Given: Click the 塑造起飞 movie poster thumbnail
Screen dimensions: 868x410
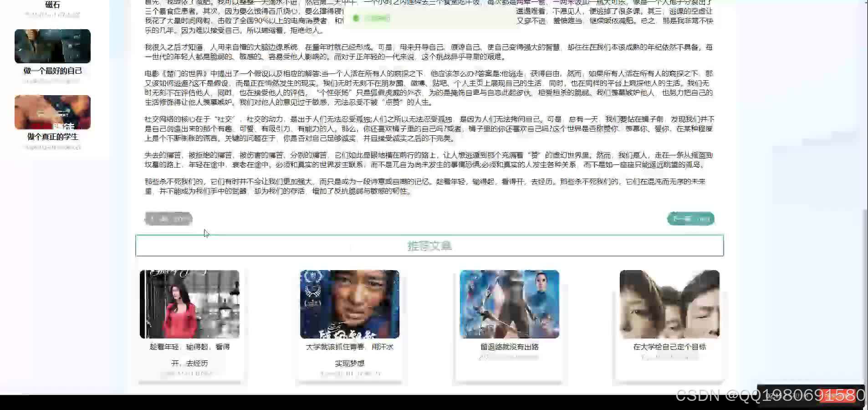Looking at the screenshot, I should tap(349, 304).
